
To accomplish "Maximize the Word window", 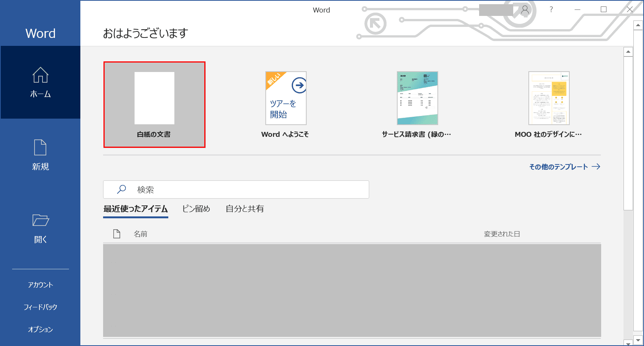I will (x=603, y=9).
